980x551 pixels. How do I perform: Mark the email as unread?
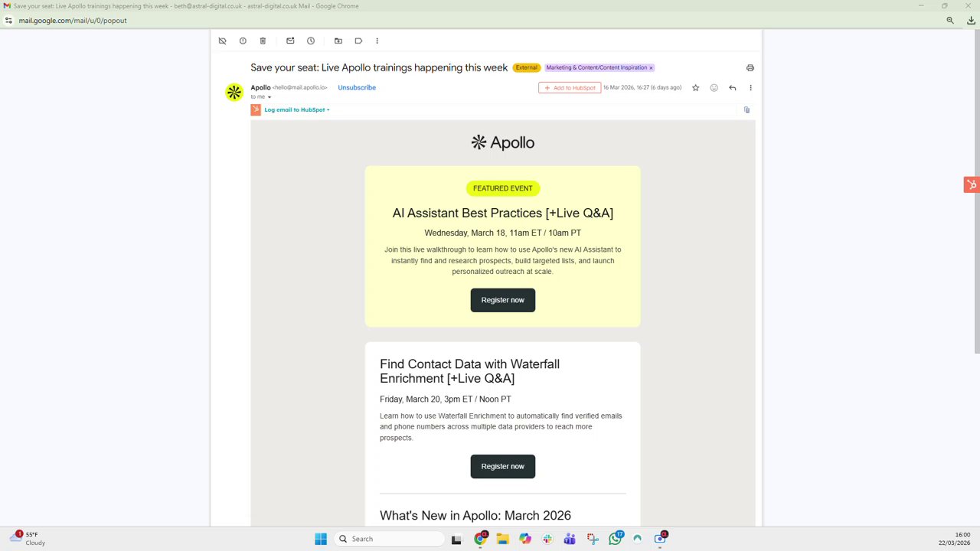click(x=290, y=41)
